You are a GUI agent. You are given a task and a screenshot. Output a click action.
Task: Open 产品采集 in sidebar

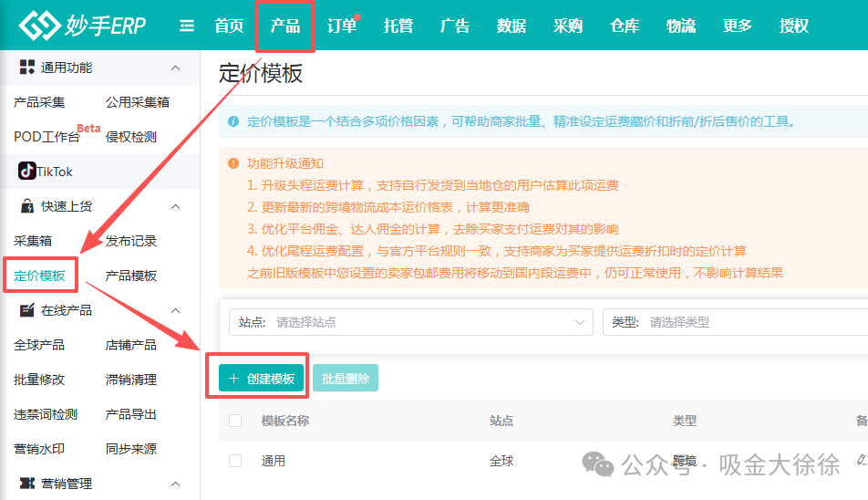click(x=39, y=102)
